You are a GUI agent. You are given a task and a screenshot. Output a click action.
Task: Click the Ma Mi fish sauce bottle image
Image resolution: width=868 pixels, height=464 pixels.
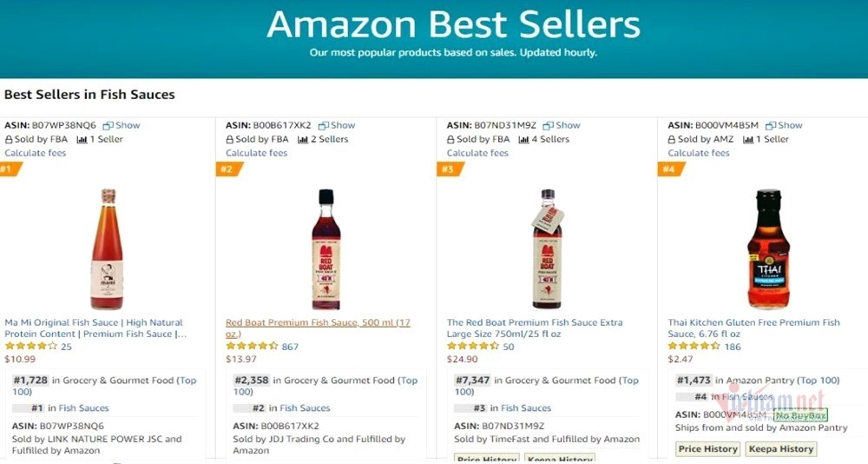point(107,249)
